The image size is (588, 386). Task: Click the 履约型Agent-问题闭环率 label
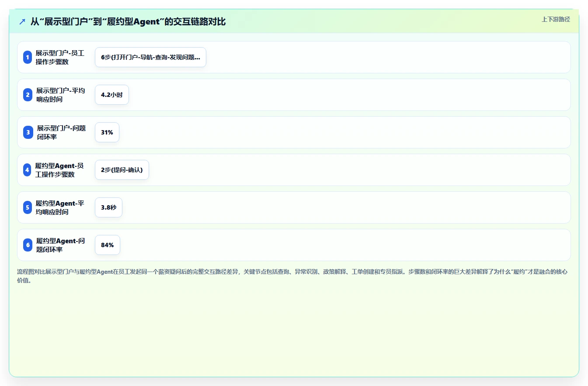point(60,245)
